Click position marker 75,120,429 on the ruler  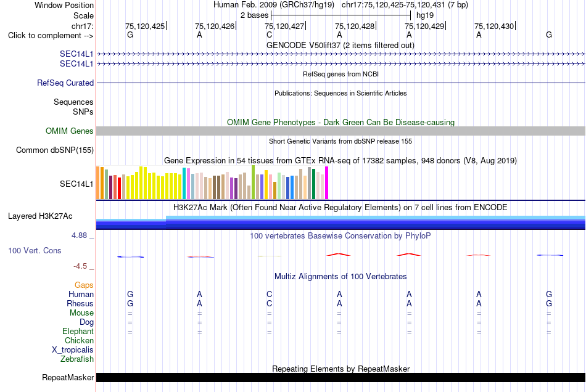point(424,26)
